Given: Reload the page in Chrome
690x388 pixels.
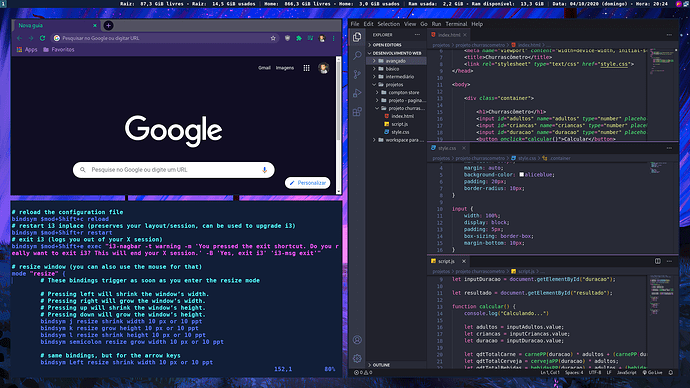Looking at the screenshot, I should [42, 38].
